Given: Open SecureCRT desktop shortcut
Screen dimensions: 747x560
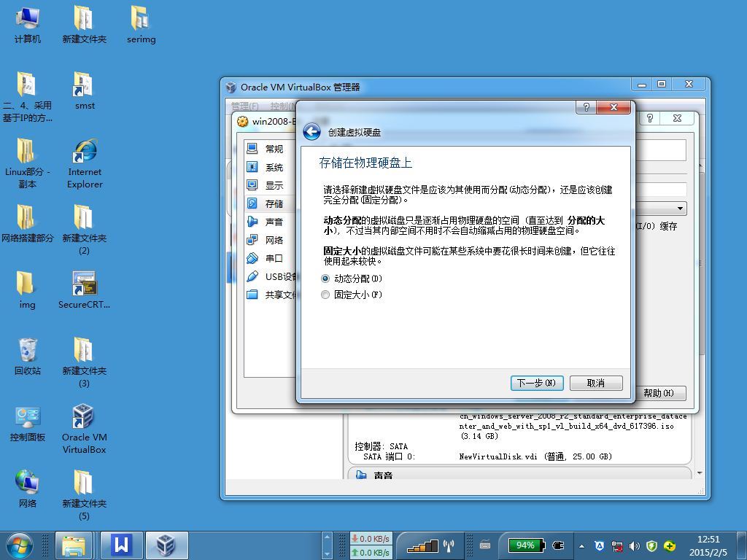Looking at the screenshot, I should 85,290.
